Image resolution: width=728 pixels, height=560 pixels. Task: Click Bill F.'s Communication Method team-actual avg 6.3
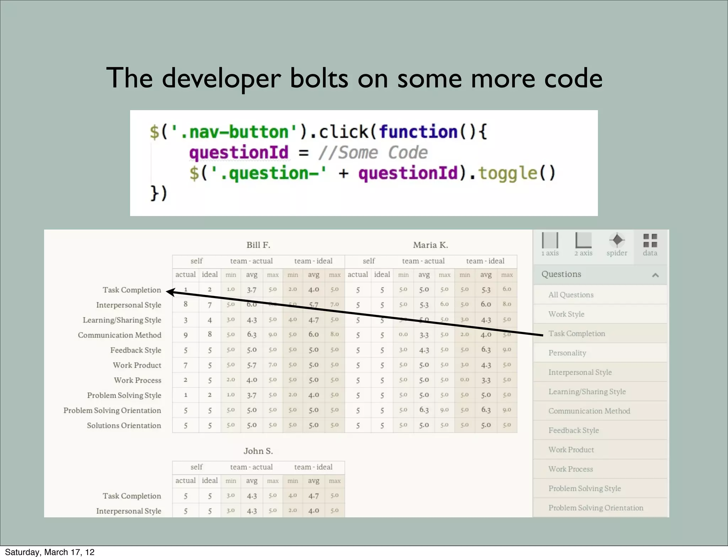pyautogui.click(x=252, y=335)
